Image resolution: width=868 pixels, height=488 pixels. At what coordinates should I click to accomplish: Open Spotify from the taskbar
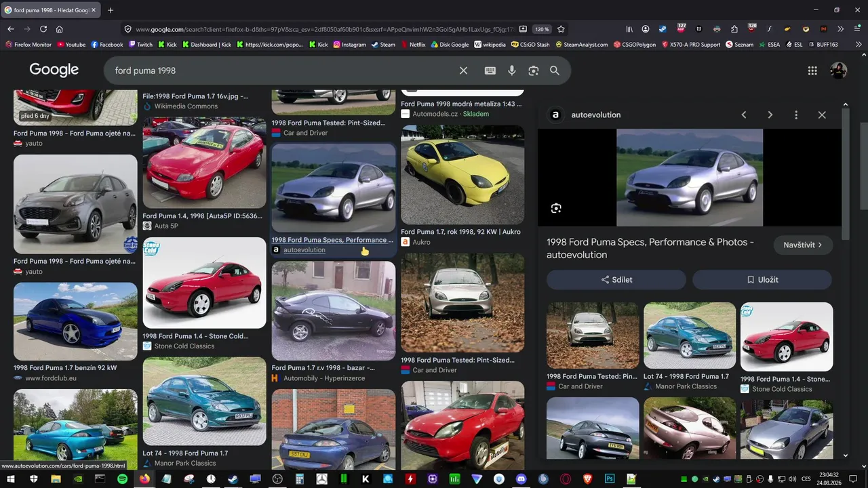[122, 479]
